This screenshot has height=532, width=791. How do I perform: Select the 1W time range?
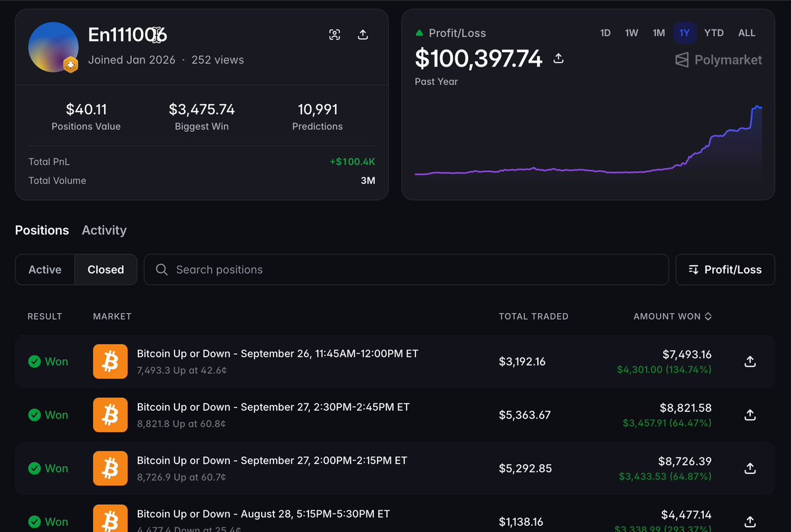631,33
